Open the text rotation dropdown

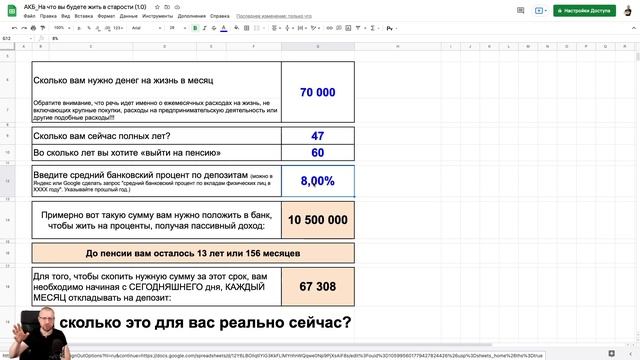point(315,28)
